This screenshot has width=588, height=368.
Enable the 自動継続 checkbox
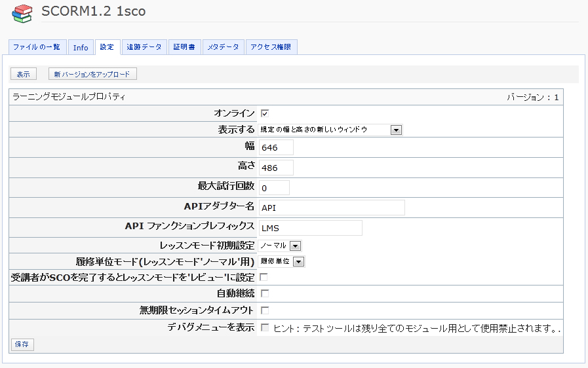[x=265, y=293]
